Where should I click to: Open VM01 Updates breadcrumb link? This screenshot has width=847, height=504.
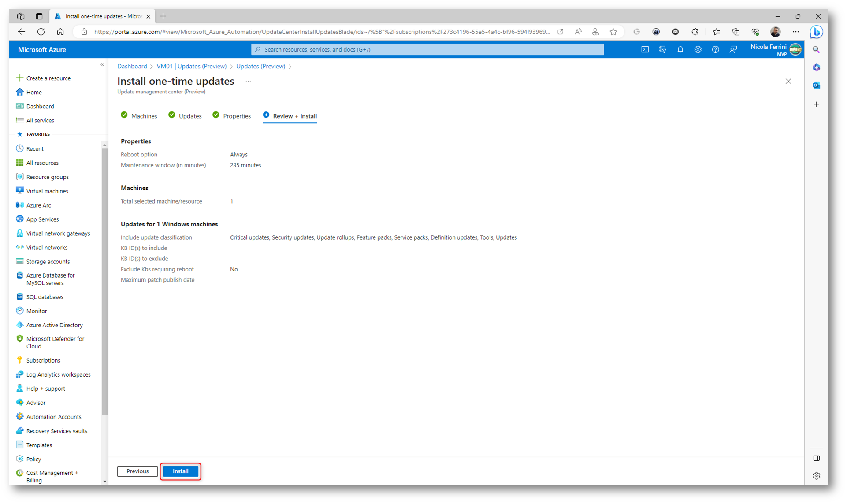pyautogui.click(x=191, y=67)
